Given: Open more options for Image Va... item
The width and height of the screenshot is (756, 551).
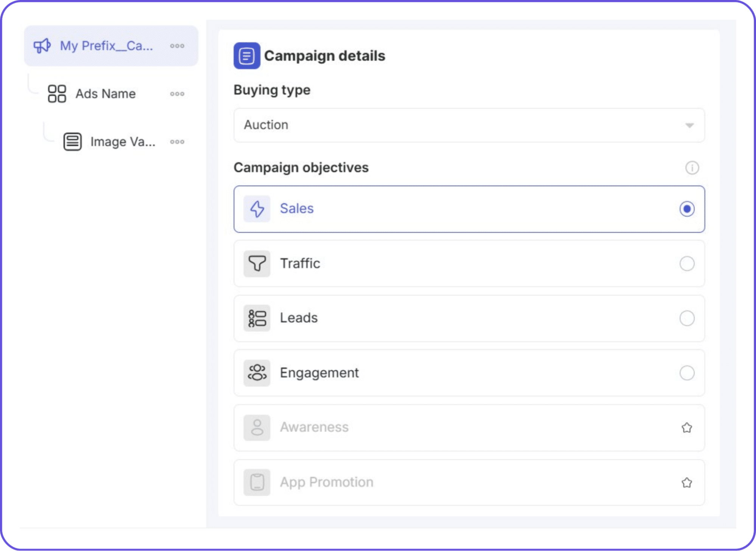Looking at the screenshot, I should [177, 142].
